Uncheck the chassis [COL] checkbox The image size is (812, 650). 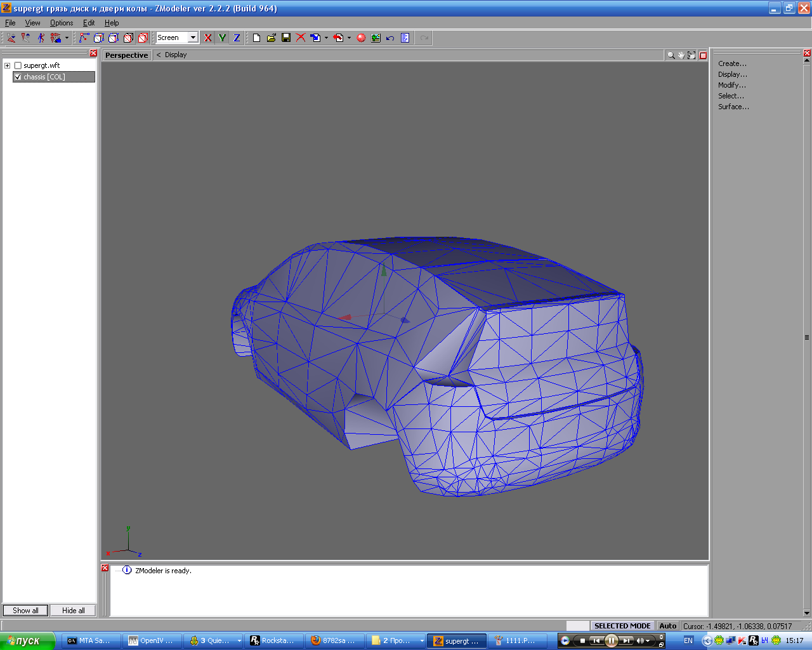(x=18, y=77)
